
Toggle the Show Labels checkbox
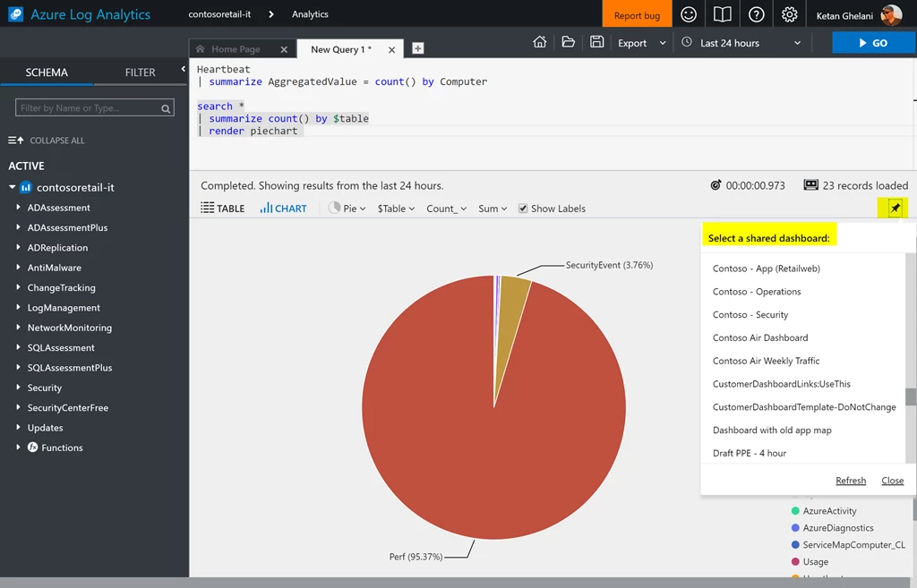pos(523,209)
